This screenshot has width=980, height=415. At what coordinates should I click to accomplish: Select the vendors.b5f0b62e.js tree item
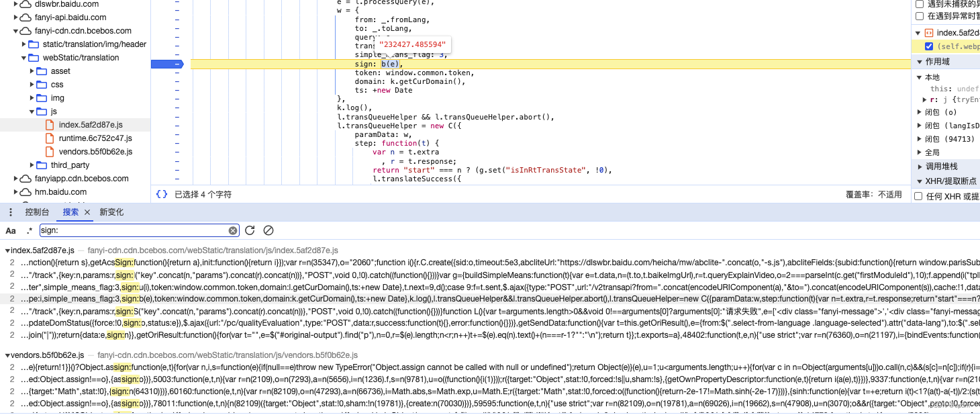pyautogui.click(x=95, y=152)
